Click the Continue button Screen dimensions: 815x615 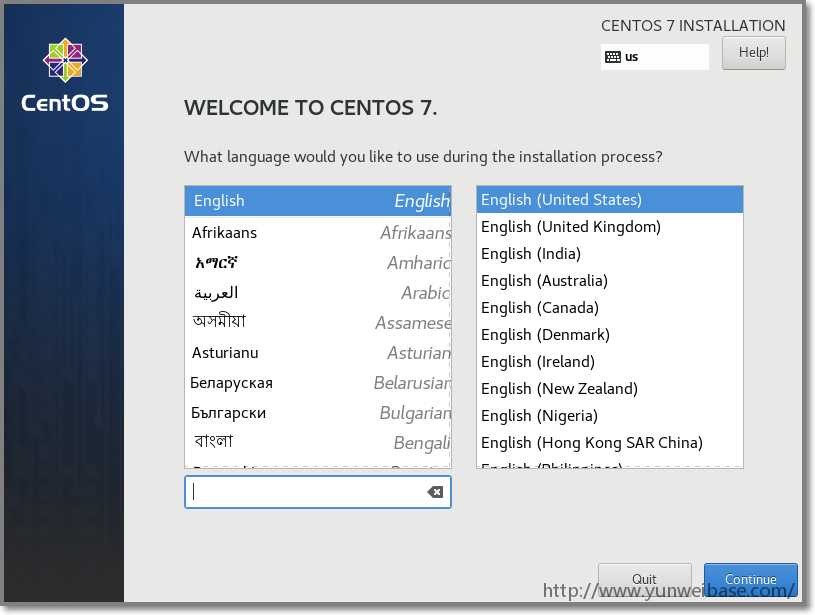[751, 579]
